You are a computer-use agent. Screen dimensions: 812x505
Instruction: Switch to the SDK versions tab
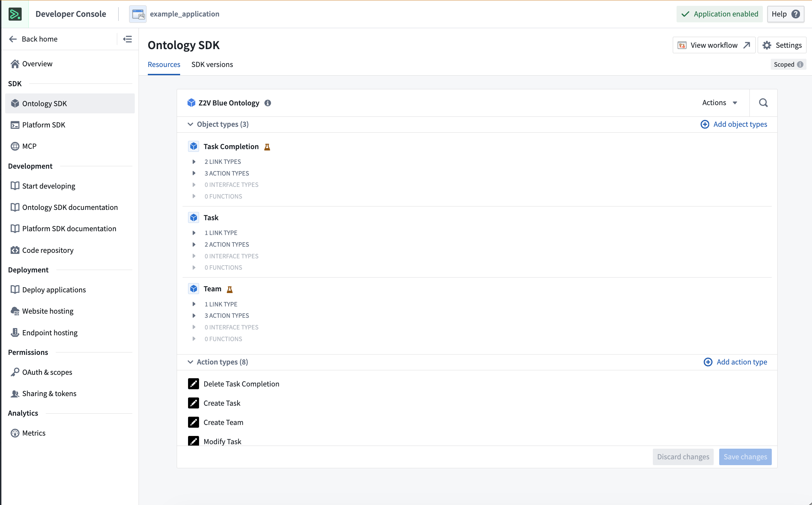212,65
